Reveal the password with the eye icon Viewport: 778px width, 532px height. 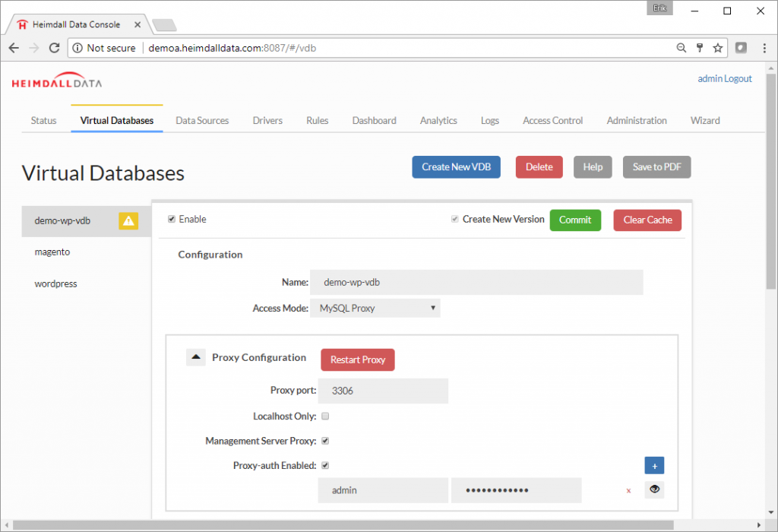654,489
